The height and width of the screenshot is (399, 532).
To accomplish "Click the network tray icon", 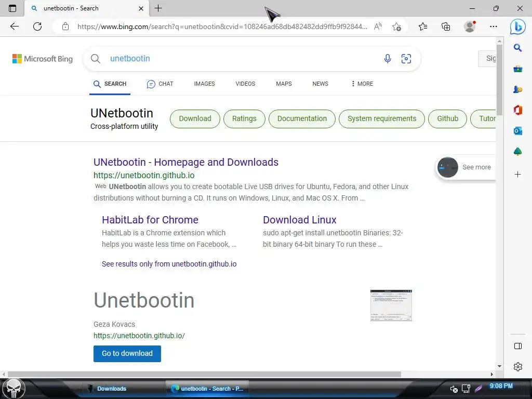I will (466, 389).
